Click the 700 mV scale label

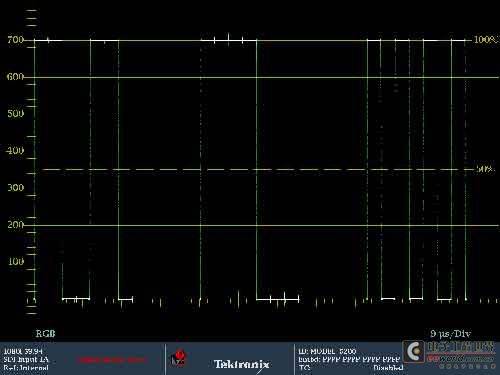click(x=15, y=40)
